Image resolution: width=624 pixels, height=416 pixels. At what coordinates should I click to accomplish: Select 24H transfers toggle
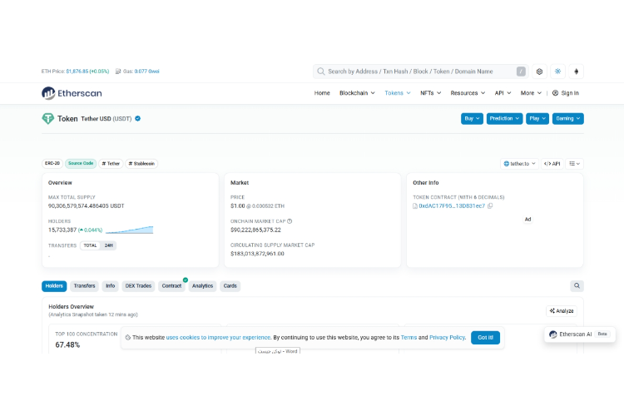click(x=109, y=246)
